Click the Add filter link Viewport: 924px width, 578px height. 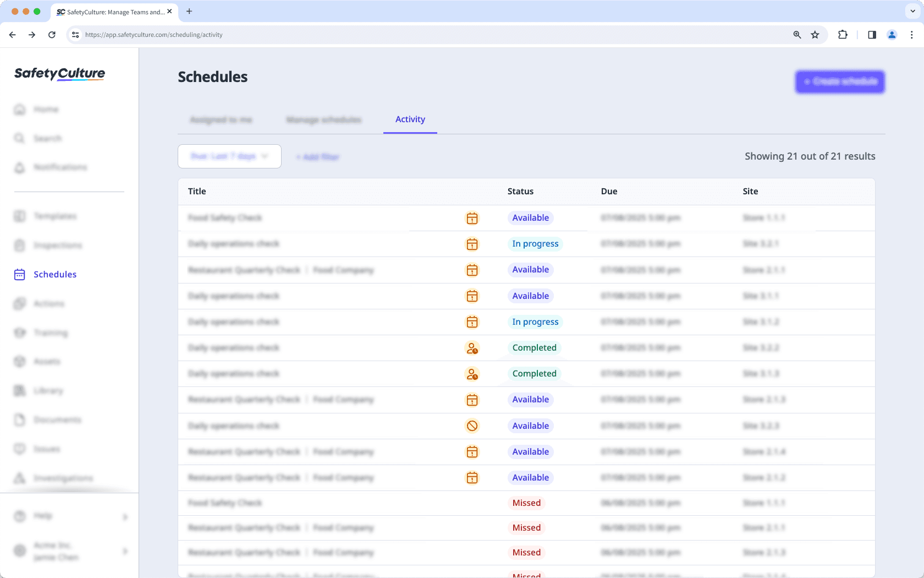(317, 156)
